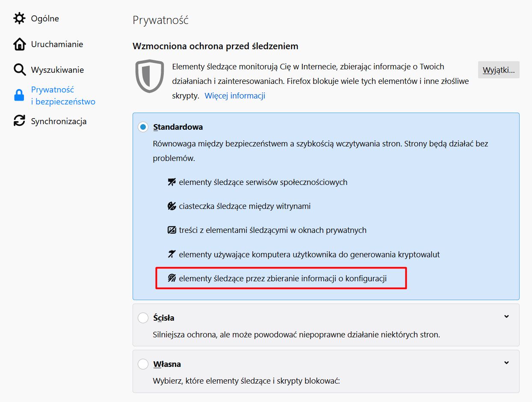The image size is (532, 402).
Task: Select the home icon beside Uruchamianie
Action: pos(19,44)
